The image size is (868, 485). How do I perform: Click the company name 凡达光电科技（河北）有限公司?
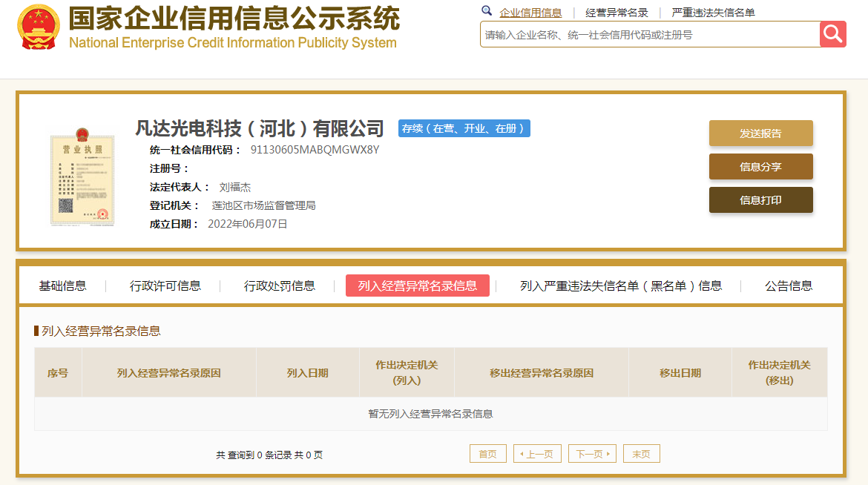(x=260, y=128)
